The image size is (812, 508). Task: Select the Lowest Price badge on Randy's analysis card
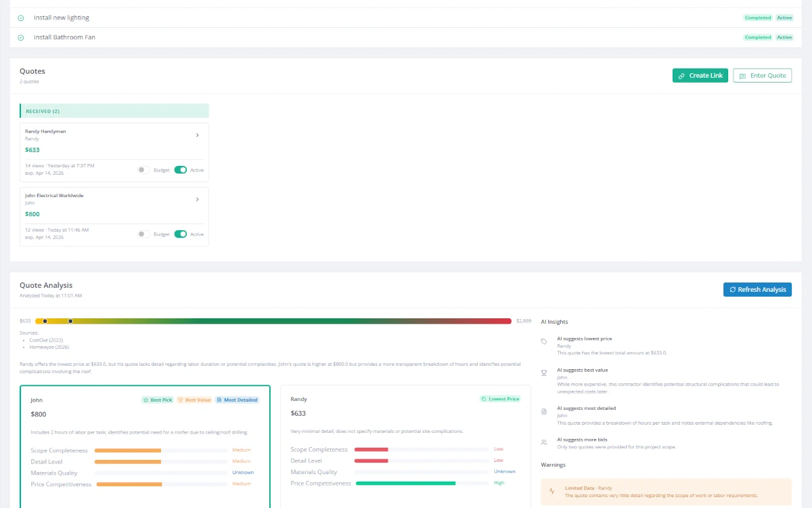[500, 399]
